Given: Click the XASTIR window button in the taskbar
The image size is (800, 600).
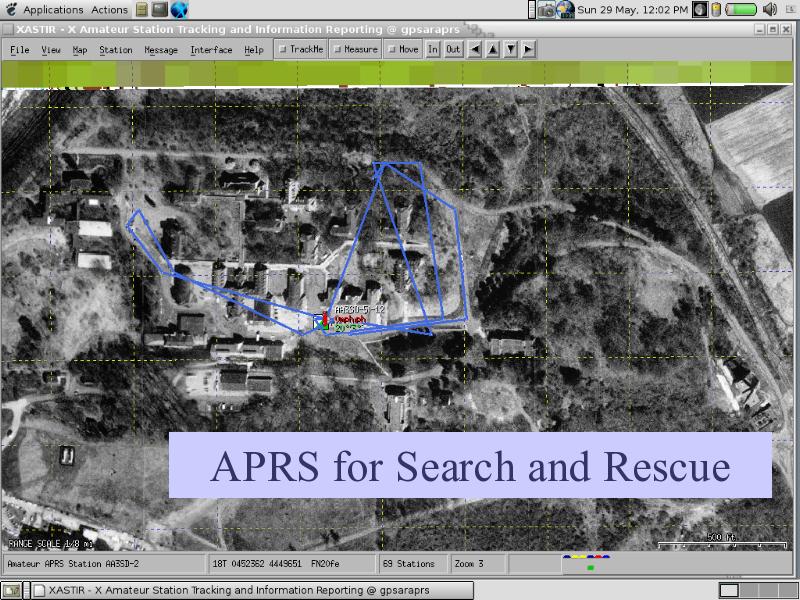Looking at the screenshot, I should point(253,591).
